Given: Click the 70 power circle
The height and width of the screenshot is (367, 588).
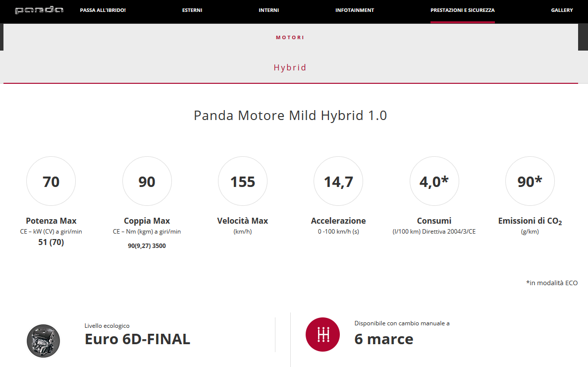Looking at the screenshot, I should [51, 181].
